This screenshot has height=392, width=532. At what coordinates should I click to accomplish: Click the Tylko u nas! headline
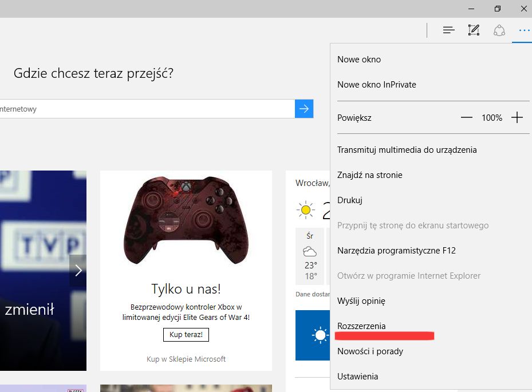(186, 289)
